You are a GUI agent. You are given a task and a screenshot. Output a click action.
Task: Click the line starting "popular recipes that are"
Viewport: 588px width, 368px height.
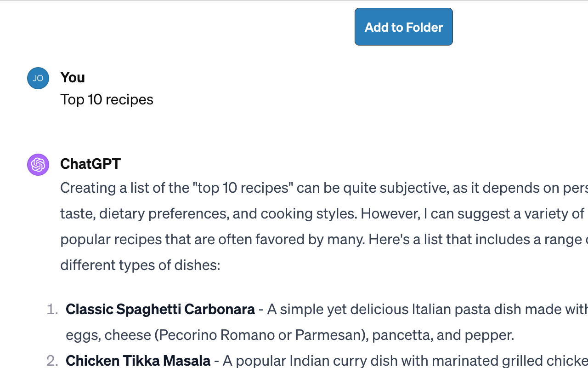tap(324, 239)
